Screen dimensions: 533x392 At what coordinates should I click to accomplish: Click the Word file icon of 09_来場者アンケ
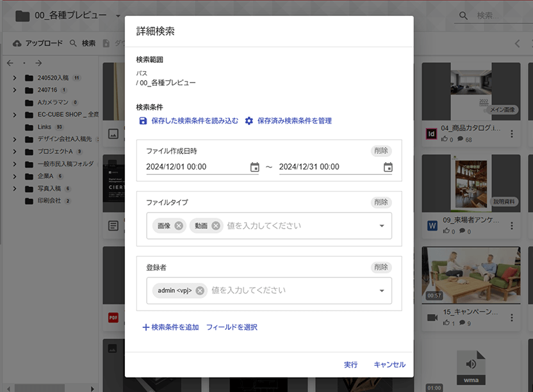pyautogui.click(x=432, y=225)
